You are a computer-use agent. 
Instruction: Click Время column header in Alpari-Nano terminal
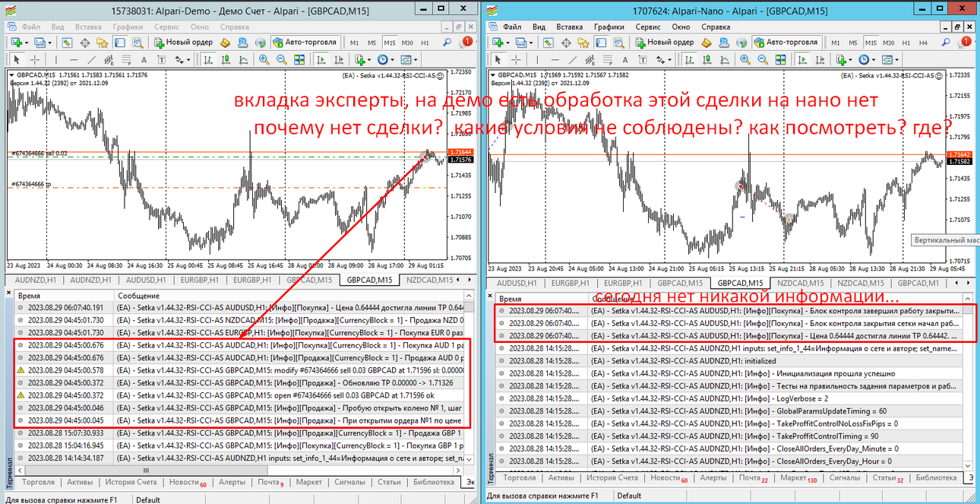(540, 300)
